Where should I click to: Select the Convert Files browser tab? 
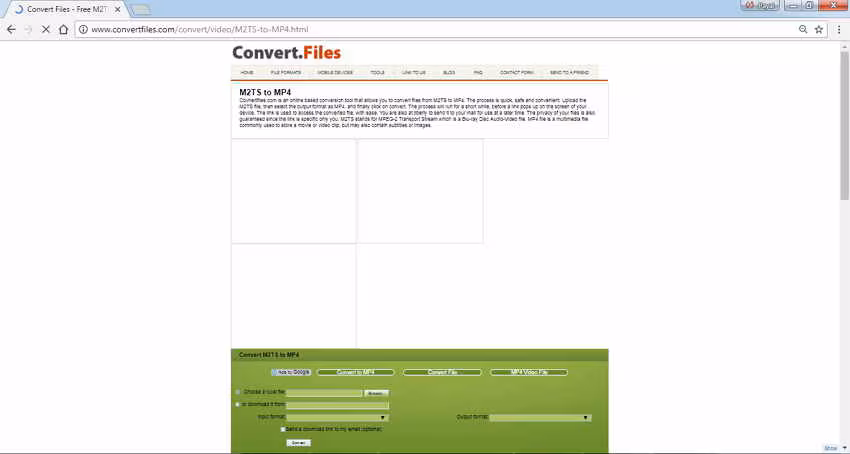65,9
